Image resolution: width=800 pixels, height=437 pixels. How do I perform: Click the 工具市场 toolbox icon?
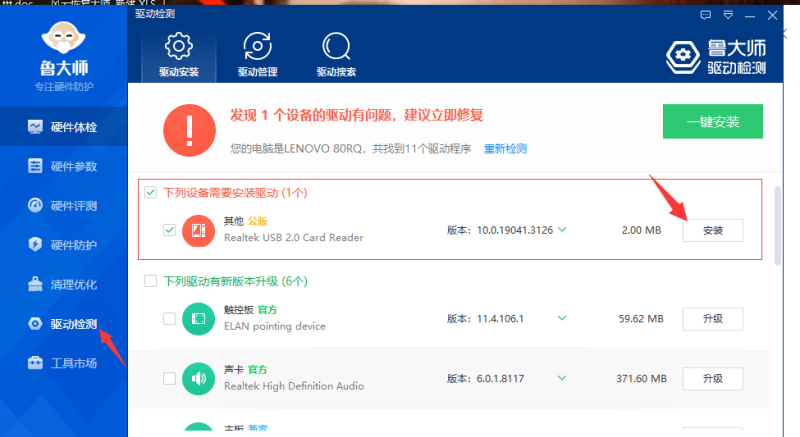35,363
